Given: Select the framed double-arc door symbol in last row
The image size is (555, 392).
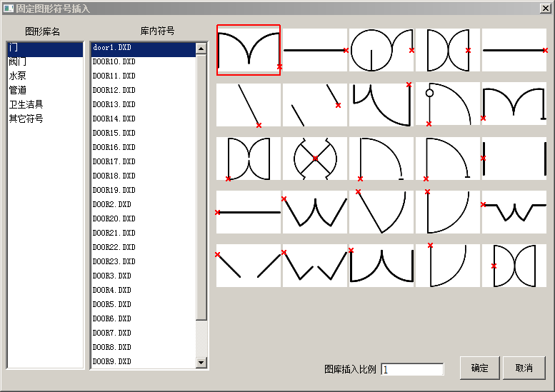Looking at the screenshot, I should pyautogui.click(x=514, y=266).
